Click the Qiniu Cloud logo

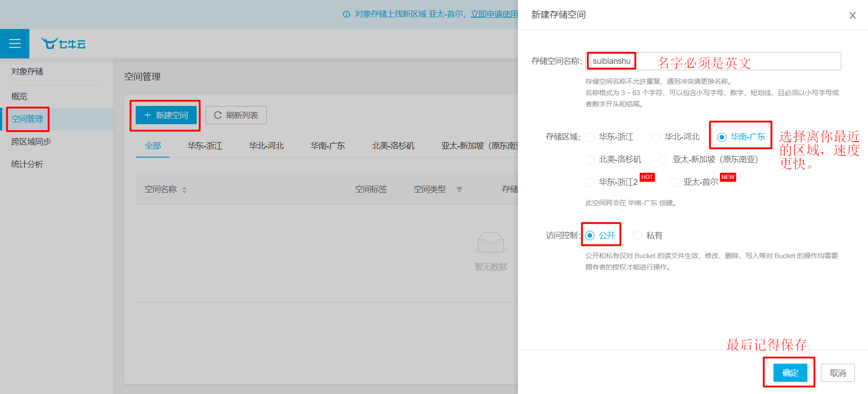point(63,43)
